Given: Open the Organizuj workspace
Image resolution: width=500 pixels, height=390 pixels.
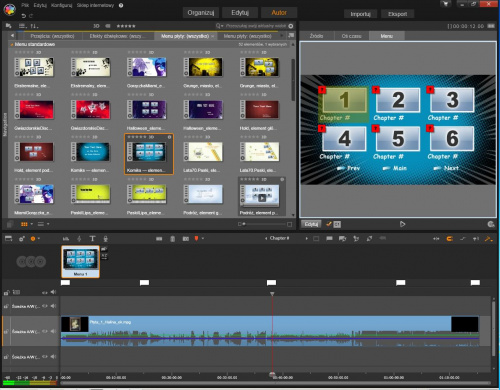Looking at the screenshot, I should click(201, 13).
